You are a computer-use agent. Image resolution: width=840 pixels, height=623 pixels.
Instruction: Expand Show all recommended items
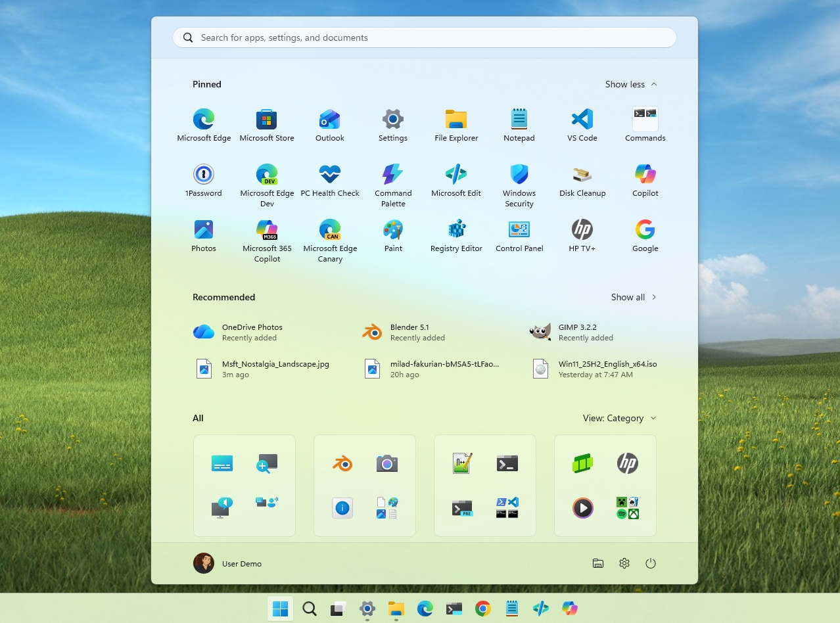633,297
